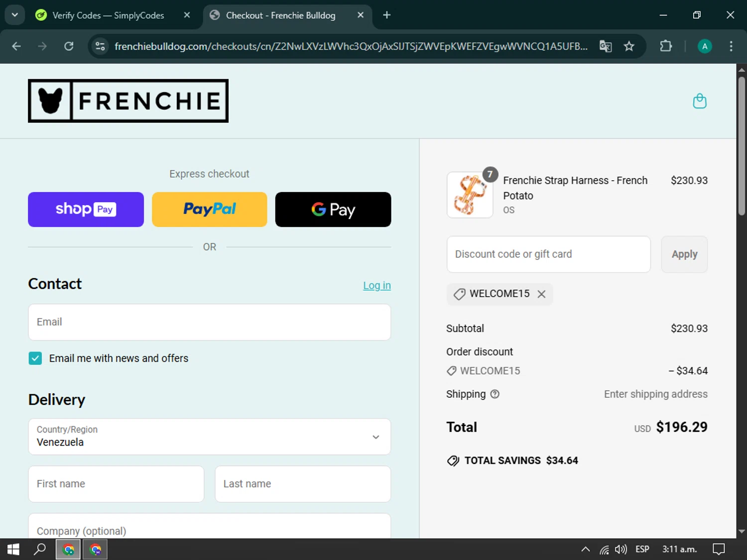
Task: Pay with Shop Pay
Action: 86,210
